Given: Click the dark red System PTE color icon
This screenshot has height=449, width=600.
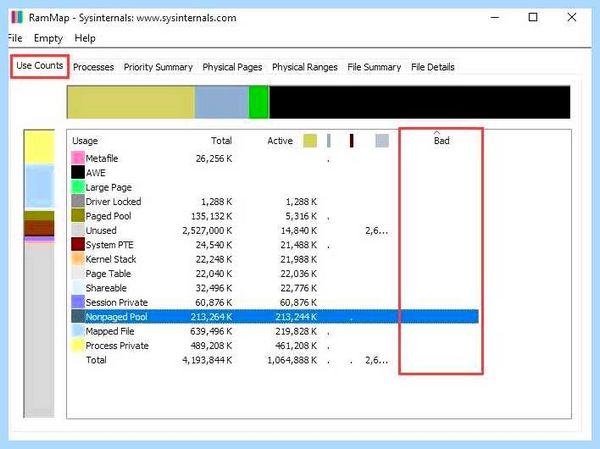Looking at the screenshot, I should point(78,245).
